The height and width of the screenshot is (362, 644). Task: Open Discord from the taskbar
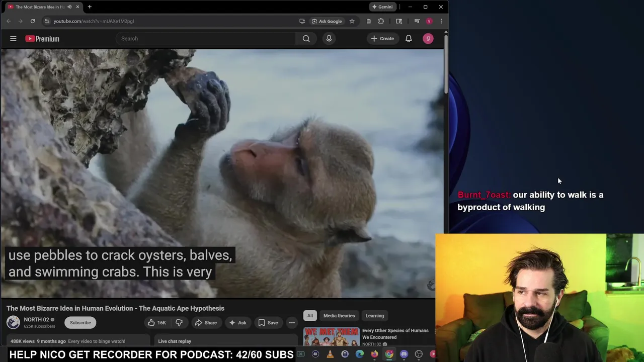pyautogui.click(x=404, y=354)
